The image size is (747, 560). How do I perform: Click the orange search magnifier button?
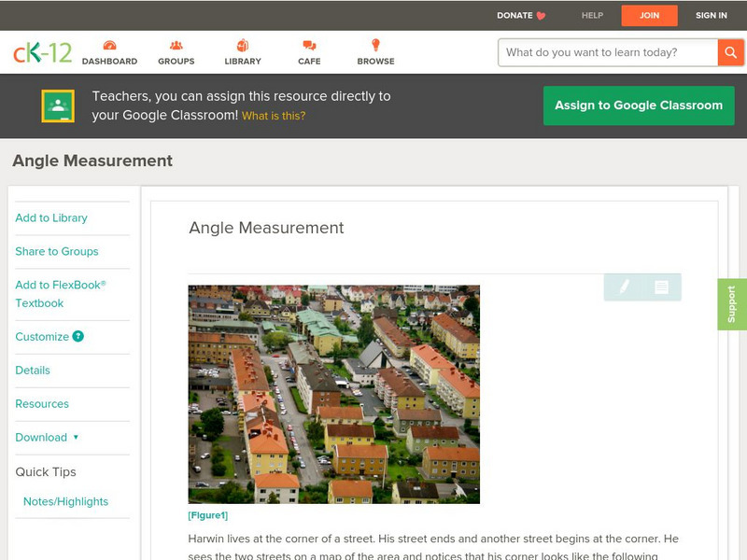point(730,52)
